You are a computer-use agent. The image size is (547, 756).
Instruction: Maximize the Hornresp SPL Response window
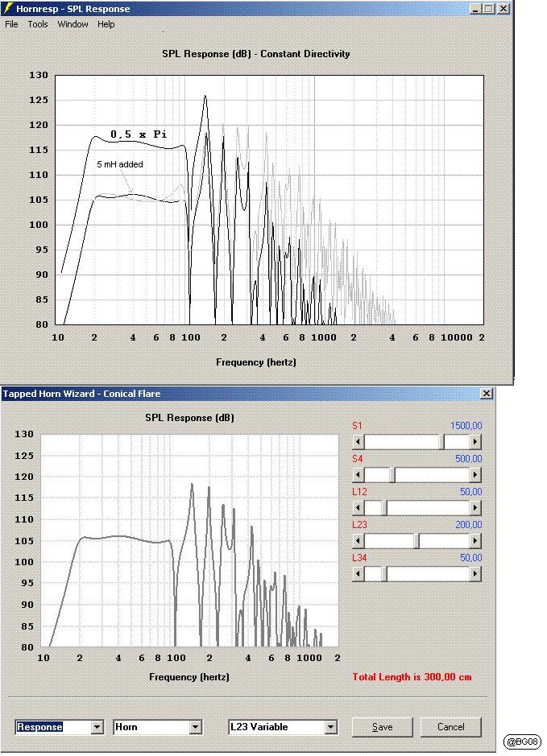tap(489, 9)
